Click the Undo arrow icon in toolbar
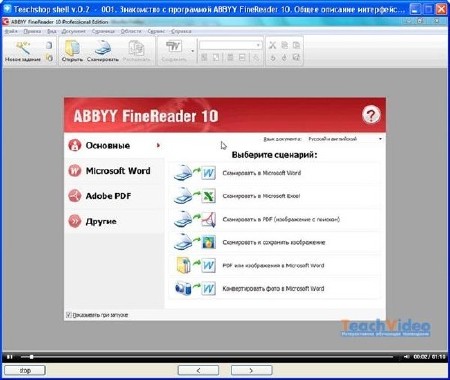 pos(273,57)
